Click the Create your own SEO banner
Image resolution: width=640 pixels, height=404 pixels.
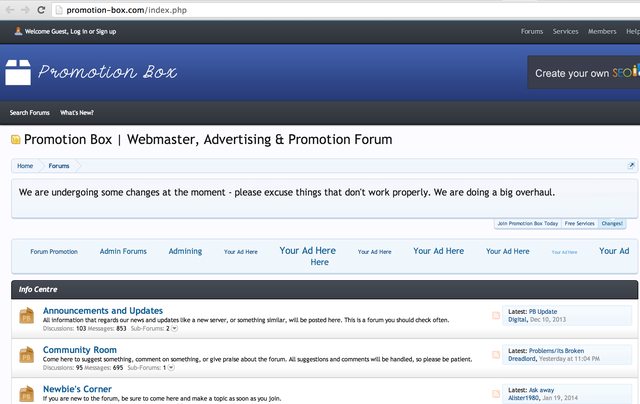[584, 72]
